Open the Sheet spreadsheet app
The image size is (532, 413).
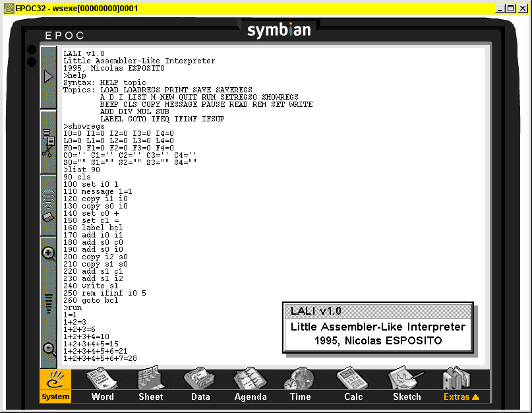pos(150,386)
